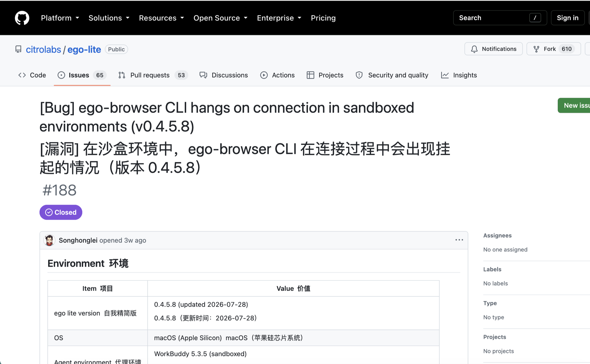The image size is (590, 364).
Task: Switch to the Projects tab
Action: point(325,75)
